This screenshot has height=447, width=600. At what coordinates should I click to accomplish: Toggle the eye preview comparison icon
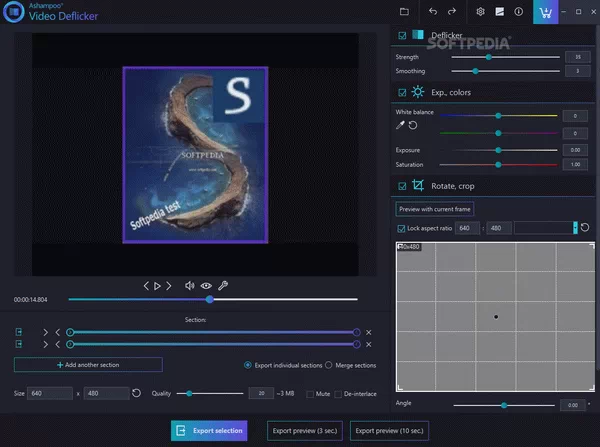tap(206, 286)
